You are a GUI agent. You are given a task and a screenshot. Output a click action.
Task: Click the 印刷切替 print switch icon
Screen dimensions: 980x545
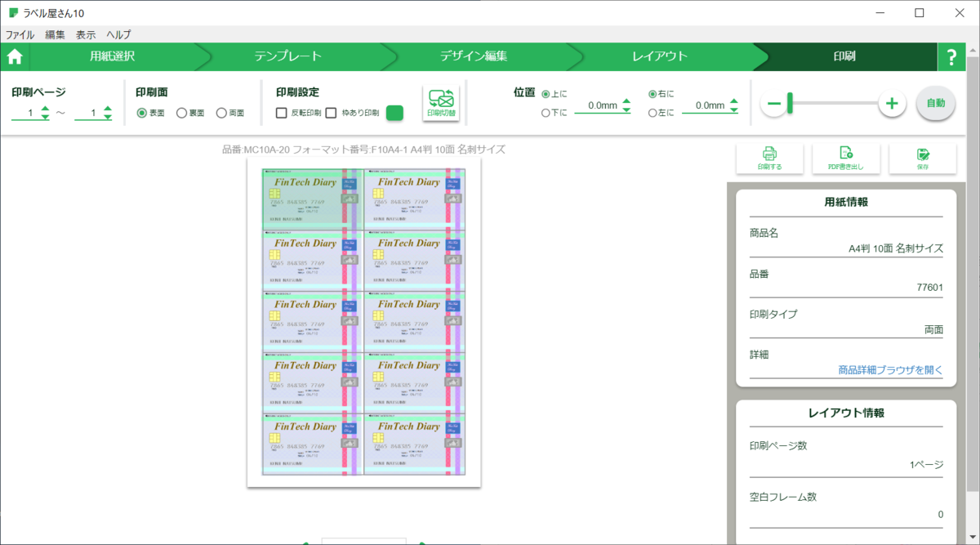pyautogui.click(x=442, y=102)
